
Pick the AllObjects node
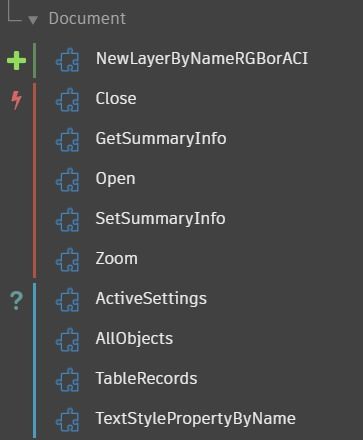134,339
